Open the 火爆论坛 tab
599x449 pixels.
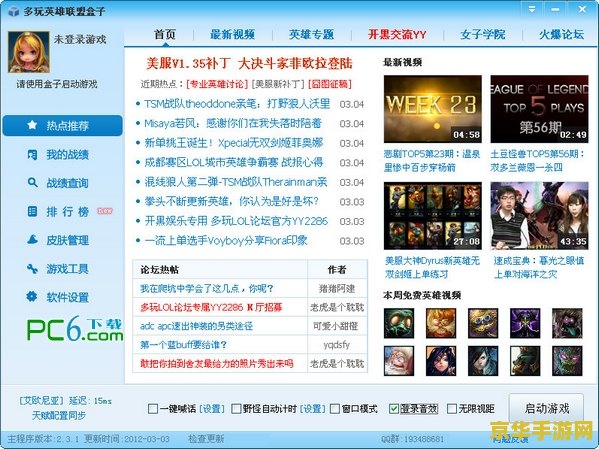(x=562, y=34)
